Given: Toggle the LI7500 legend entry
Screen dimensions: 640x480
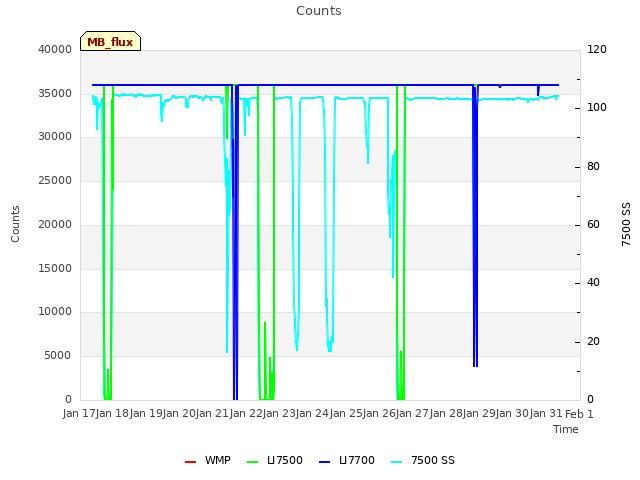Looking at the screenshot, I should pos(275,460).
